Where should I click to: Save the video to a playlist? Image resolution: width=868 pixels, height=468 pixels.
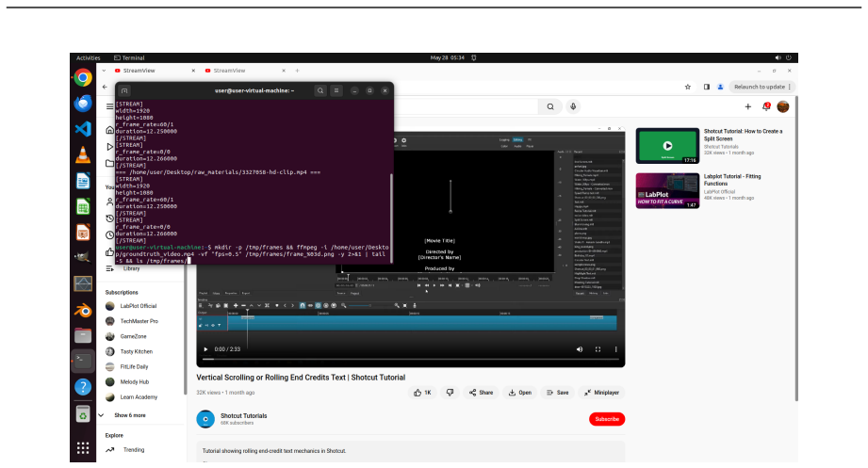pos(557,393)
